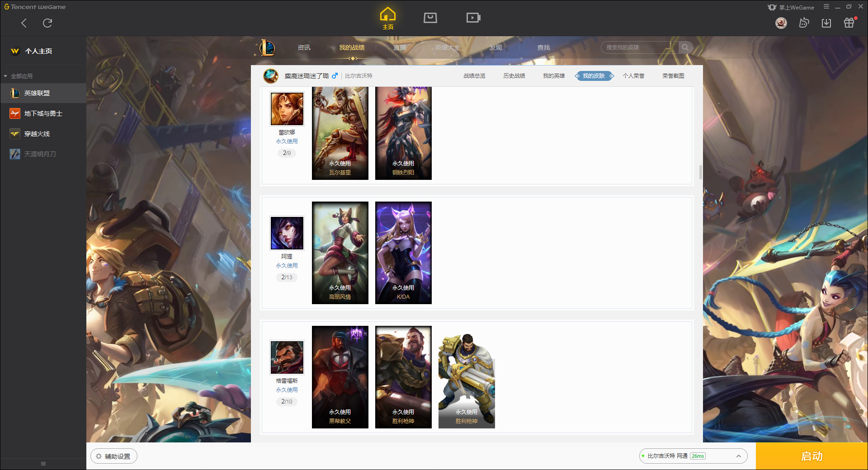Click the 格雷福斯 champion portrait
Image resolution: width=868 pixels, height=470 pixels.
(x=287, y=357)
